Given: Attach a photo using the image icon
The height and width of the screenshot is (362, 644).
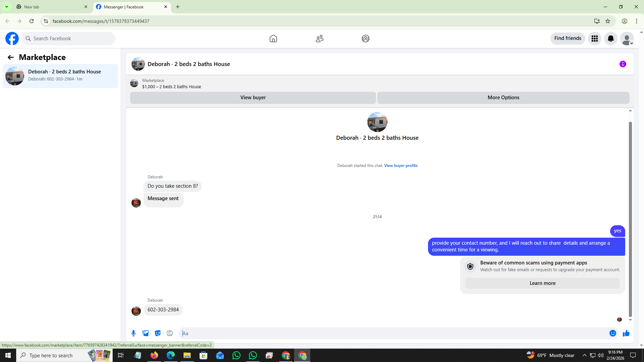Looking at the screenshot, I should [x=146, y=333].
